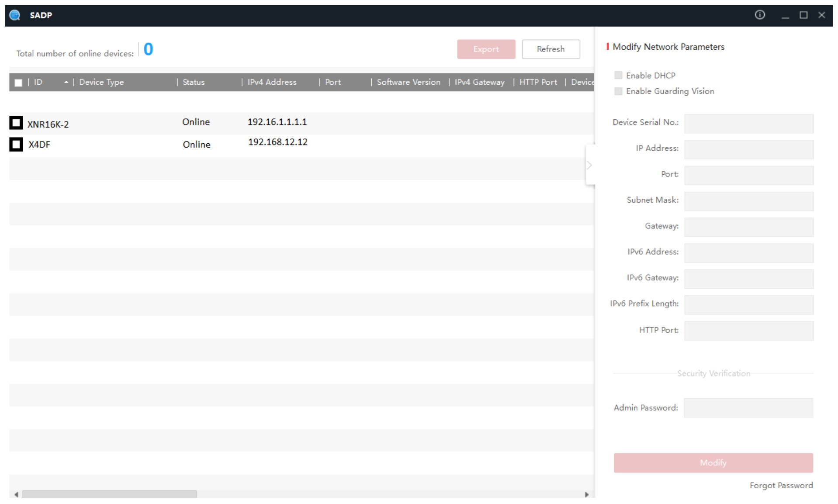Click the Refresh button
This screenshot has height=504, width=838.
(551, 49)
